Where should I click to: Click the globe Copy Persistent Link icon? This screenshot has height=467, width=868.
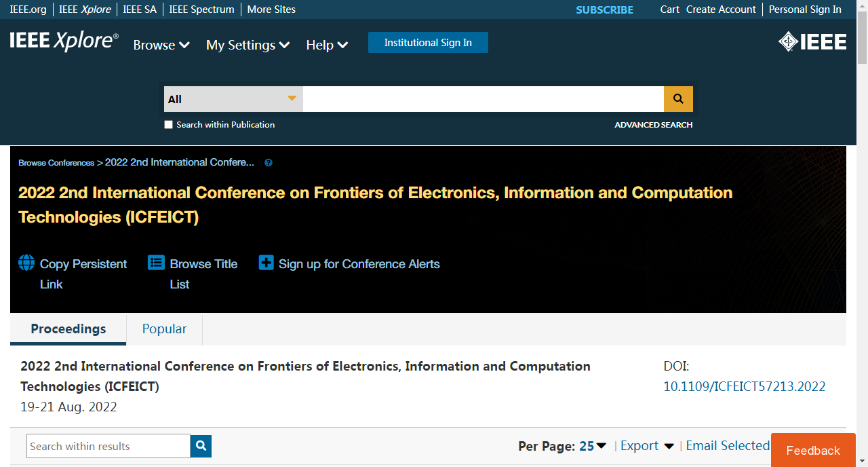[26, 263]
